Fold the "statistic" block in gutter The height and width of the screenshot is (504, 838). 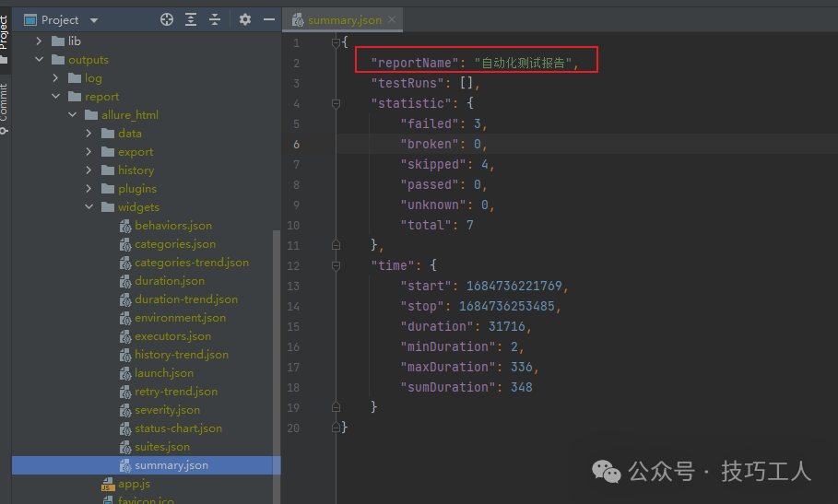(x=336, y=103)
